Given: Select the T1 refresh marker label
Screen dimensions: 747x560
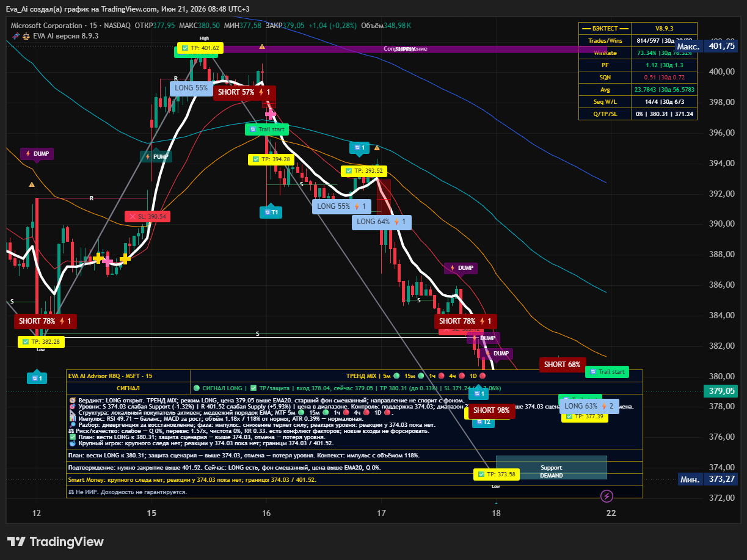Looking at the screenshot, I should (x=271, y=212).
